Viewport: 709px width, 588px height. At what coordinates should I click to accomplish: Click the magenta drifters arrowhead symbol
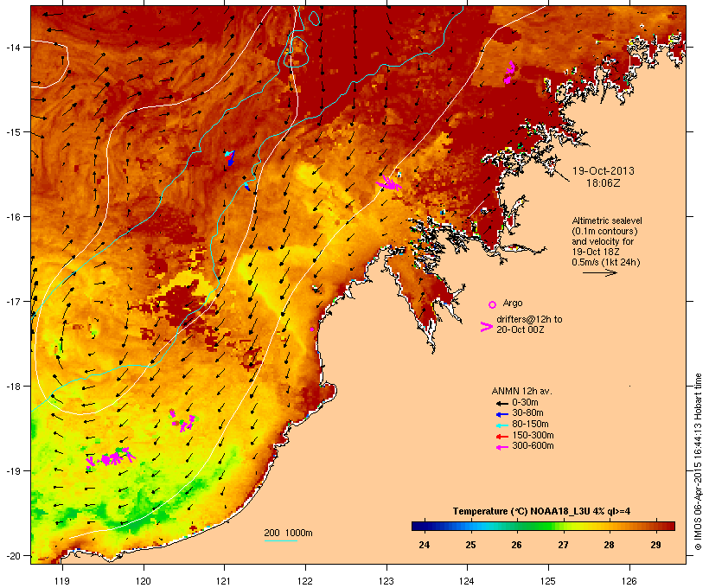click(x=486, y=327)
